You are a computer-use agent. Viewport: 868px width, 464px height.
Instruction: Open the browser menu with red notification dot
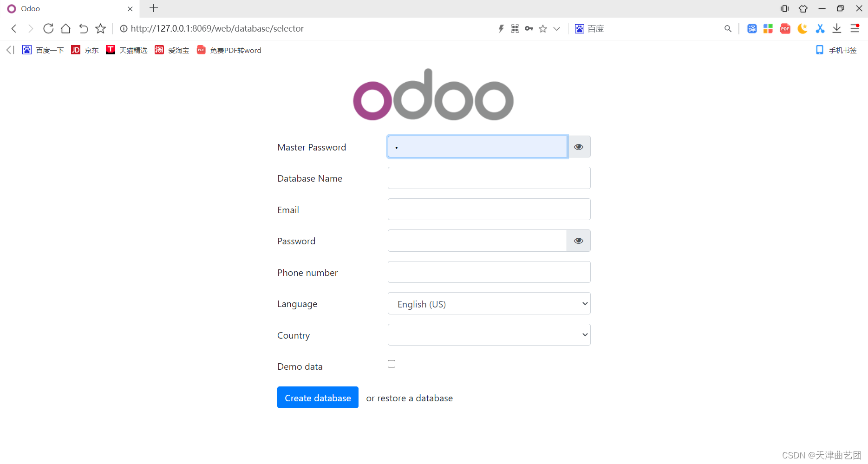click(855, 28)
